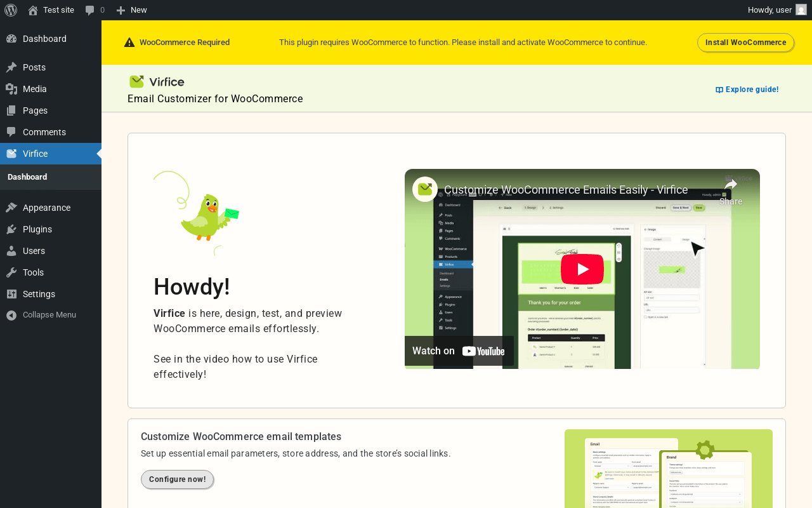This screenshot has width=812, height=508.
Task: Click the Virfice logo in the header
Action: 157,81
